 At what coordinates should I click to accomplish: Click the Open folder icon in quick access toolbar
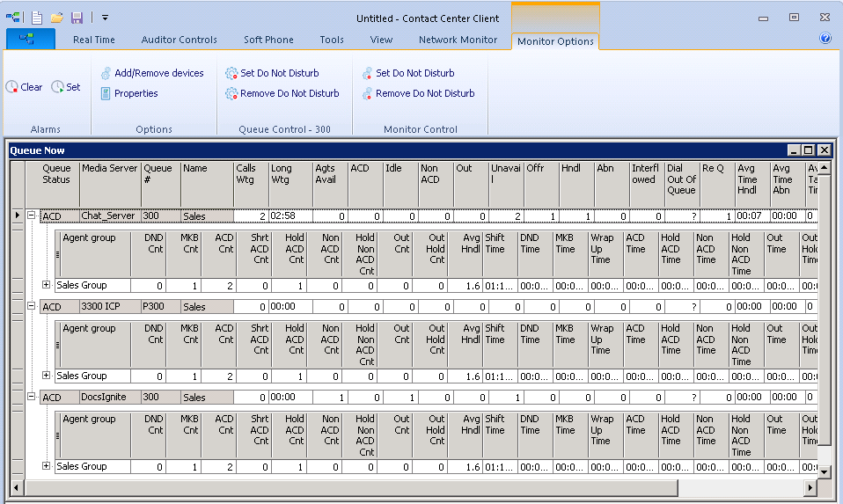coord(56,17)
